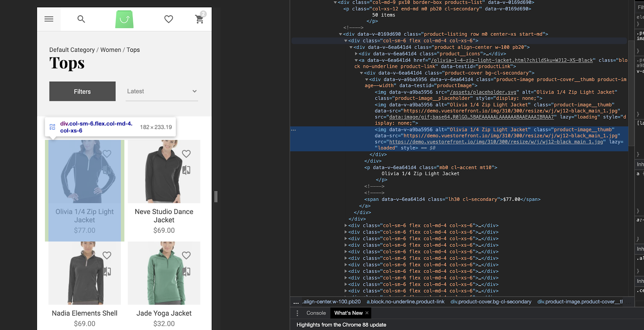This screenshot has height=330, width=644.
Task: Open the wishlist heart in header
Action: coord(169,19)
